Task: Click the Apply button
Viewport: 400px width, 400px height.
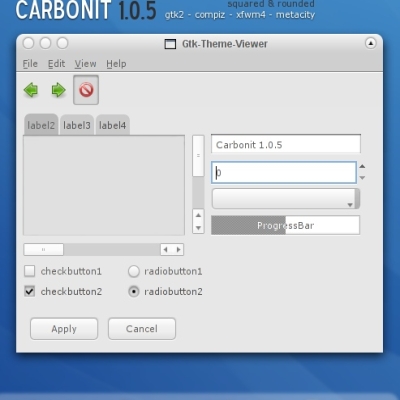Action: click(x=64, y=329)
